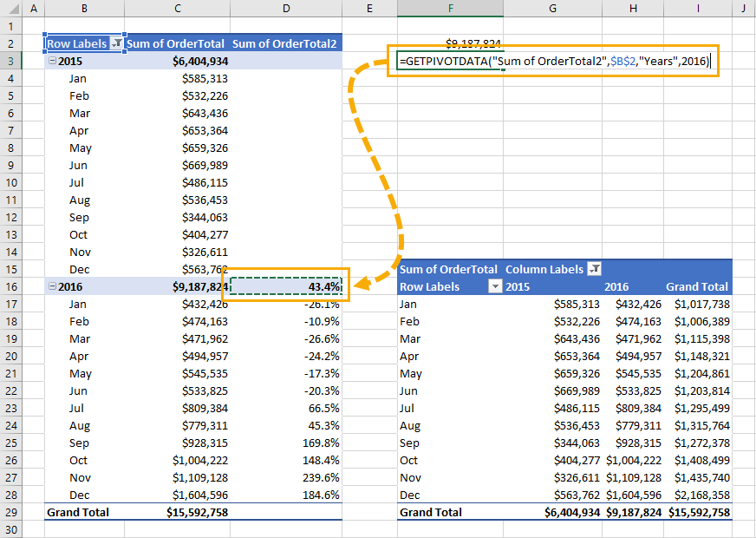Select the $1,109,128 cell in column H
This screenshot has width=756, height=538.
pyautogui.click(x=634, y=477)
